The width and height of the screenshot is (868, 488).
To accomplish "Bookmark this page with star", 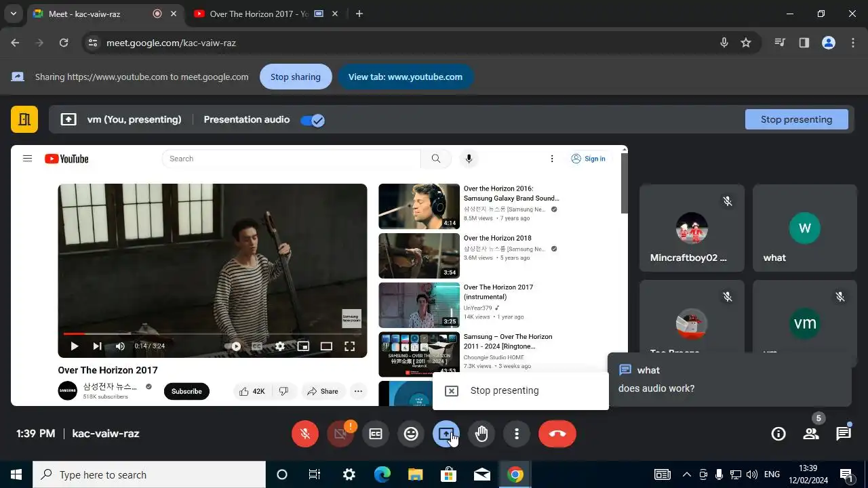I will click(x=746, y=43).
